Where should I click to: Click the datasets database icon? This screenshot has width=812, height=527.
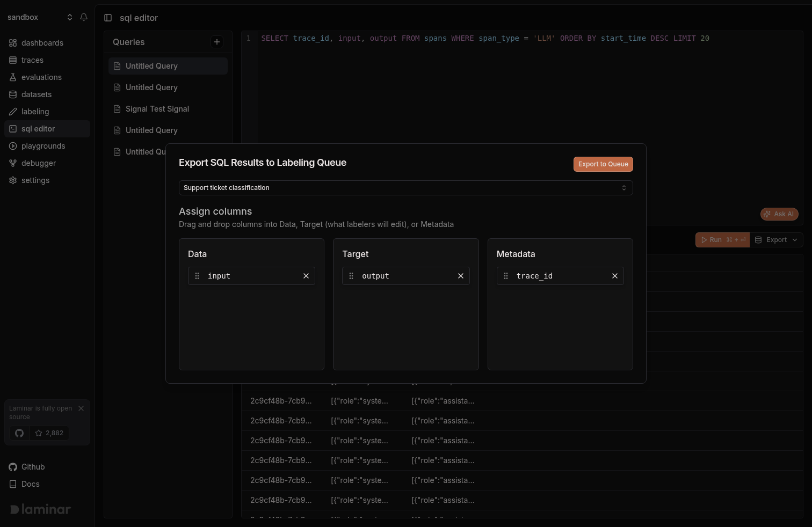[13, 94]
